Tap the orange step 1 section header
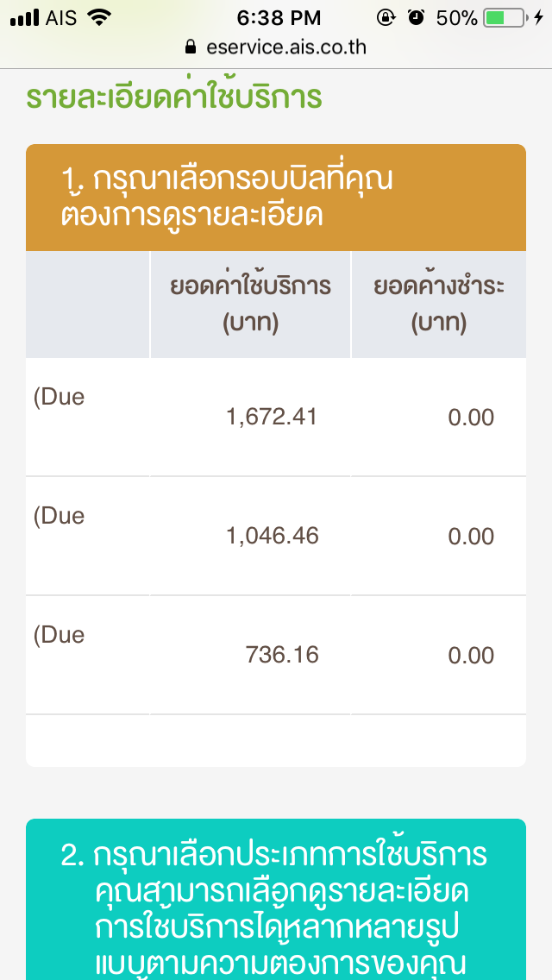552x980 pixels. tap(276, 198)
